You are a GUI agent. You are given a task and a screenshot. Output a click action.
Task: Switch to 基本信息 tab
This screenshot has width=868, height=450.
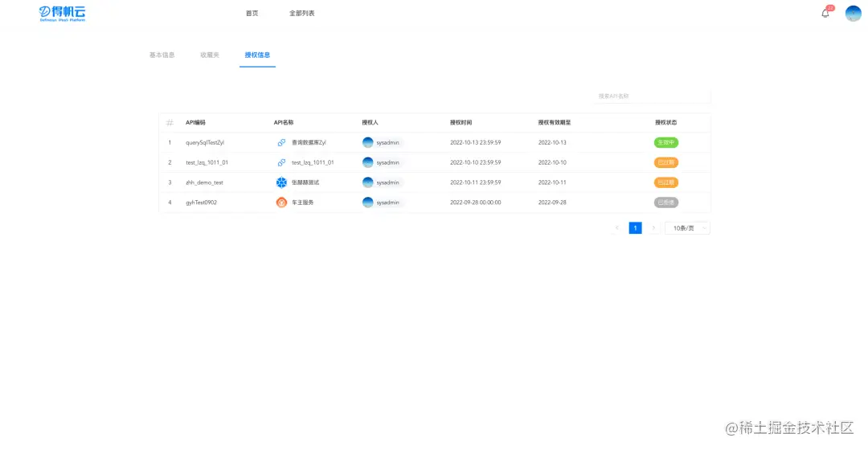[162, 55]
